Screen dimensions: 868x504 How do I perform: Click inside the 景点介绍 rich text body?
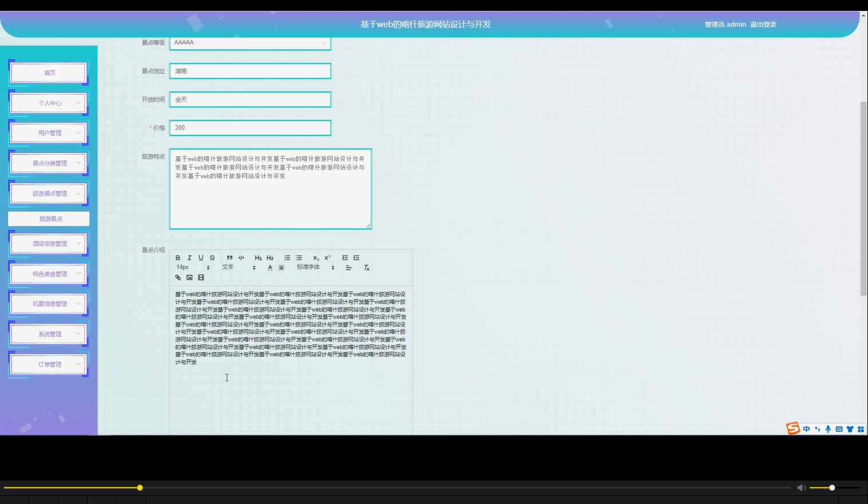pyautogui.click(x=291, y=361)
